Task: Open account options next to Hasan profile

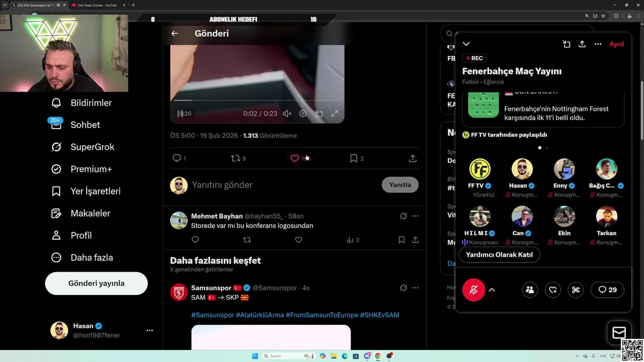Action: [x=149, y=330]
